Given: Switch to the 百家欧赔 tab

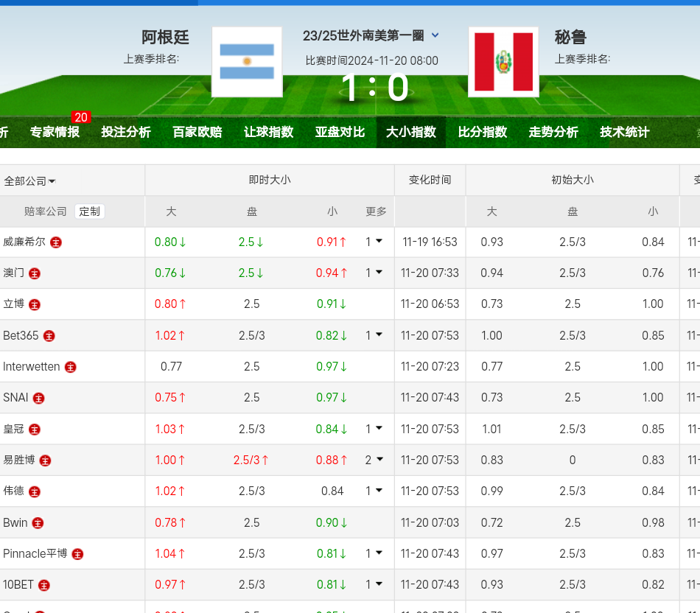Looking at the screenshot, I should click(x=197, y=132).
